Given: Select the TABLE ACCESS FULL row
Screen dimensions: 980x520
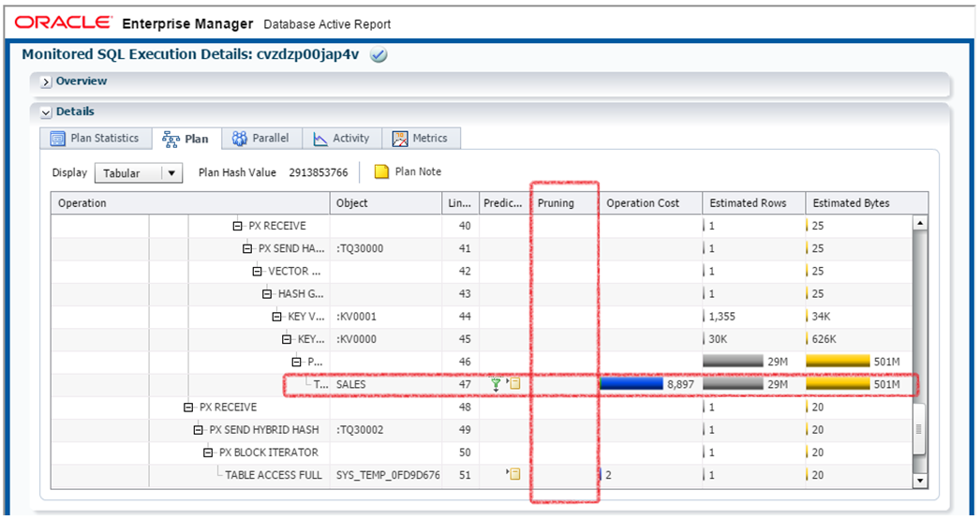Looking at the screenshot, I should (x=482, y=475).
